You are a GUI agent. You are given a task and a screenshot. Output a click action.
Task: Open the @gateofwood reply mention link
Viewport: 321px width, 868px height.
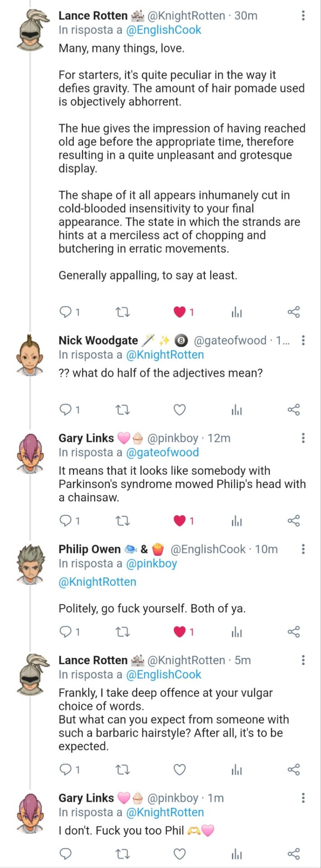click(x=162, y=453)
